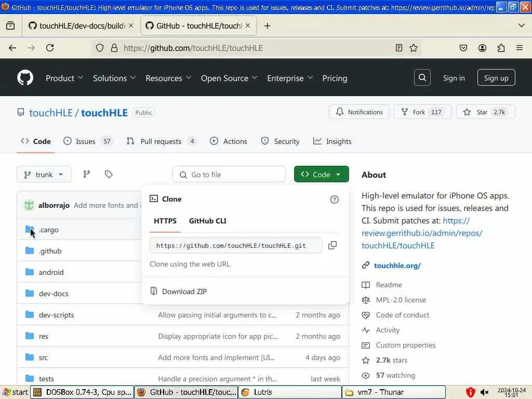Expand the Enterprise menu
This screenshot has width=532, height=399.
tap(290, 78)
